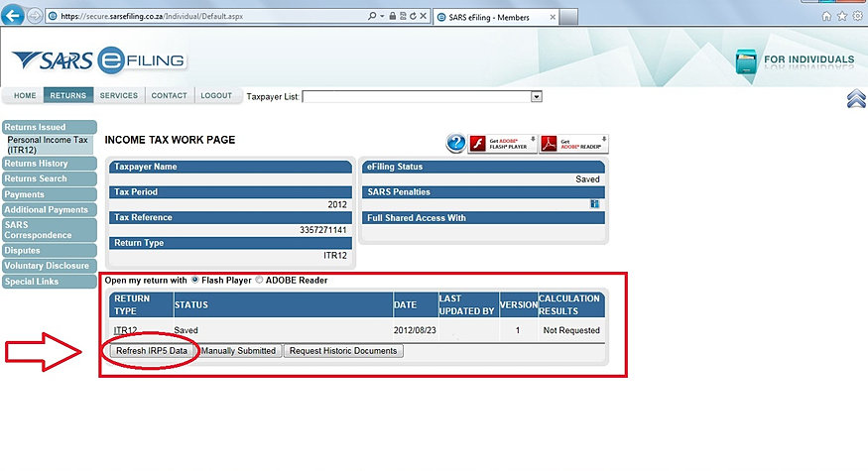Open the SERVICES menu item
868x471 pixels.
coord(118,95)
